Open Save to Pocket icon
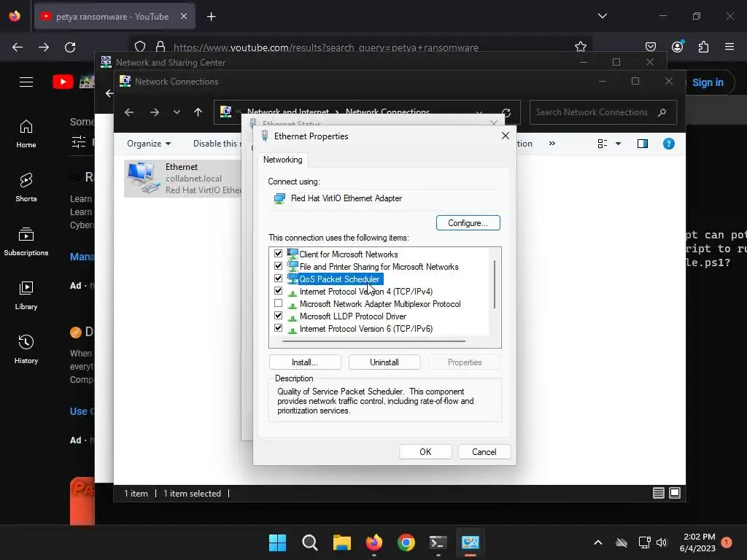Viewport: 747px width, 560px height. [651, 47]
